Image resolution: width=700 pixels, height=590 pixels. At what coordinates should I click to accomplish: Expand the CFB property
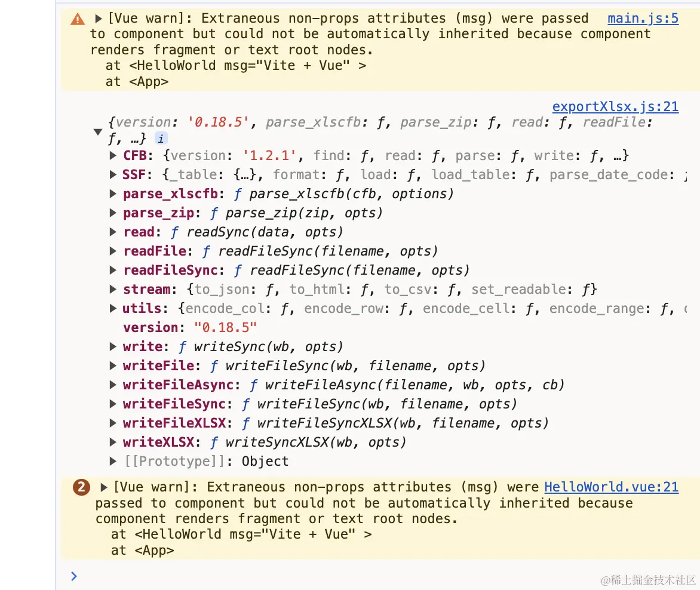click(113, 155)
